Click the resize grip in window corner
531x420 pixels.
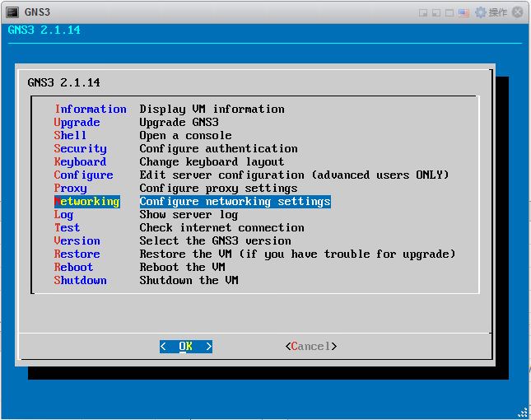[x=524, y=413]
